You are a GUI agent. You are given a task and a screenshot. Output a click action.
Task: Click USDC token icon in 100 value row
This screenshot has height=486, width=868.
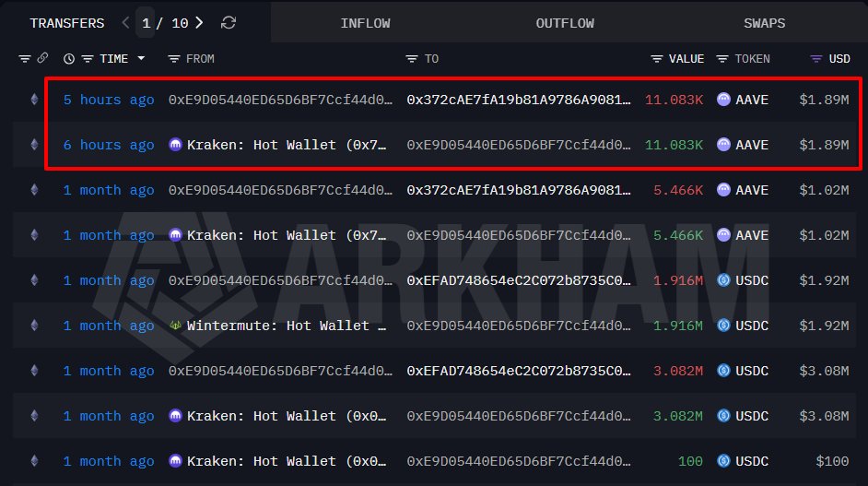[723, 460]
